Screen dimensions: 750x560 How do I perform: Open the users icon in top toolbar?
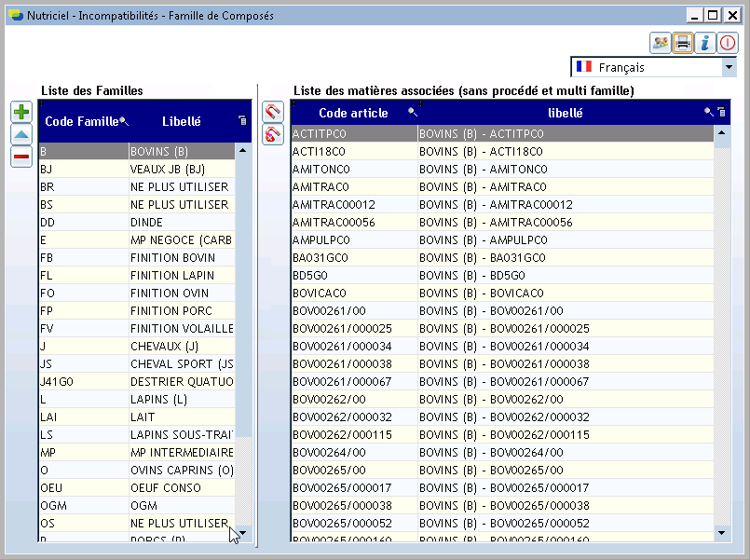click(660, 43)
